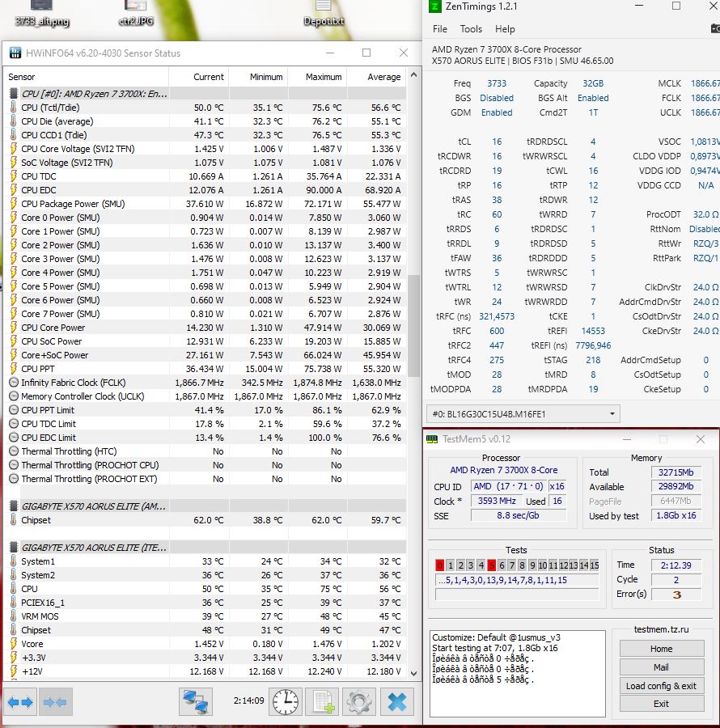Minimize the HWiNFO64 Sensor Status window

point(330,53)
